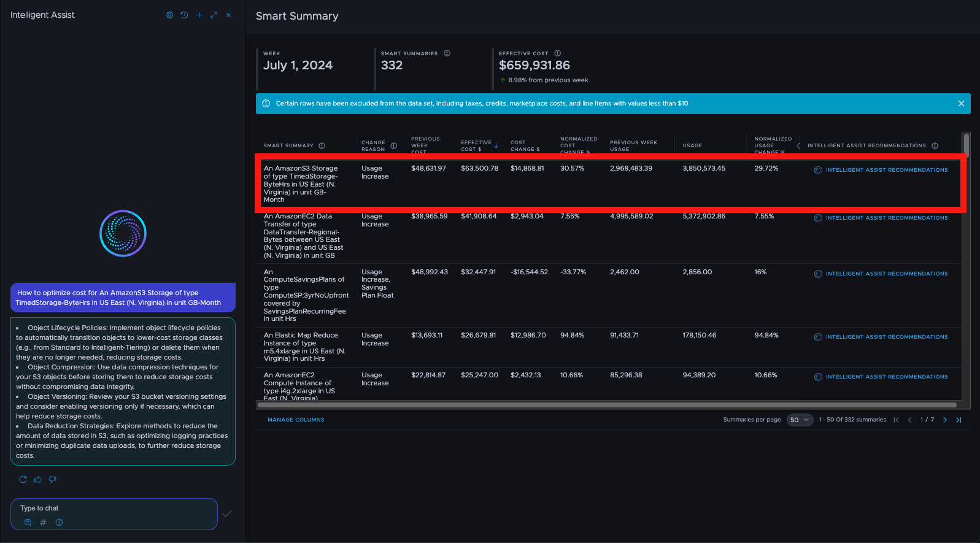
Task: Click the Change Reason column header
Action: [x=373, y=146]
